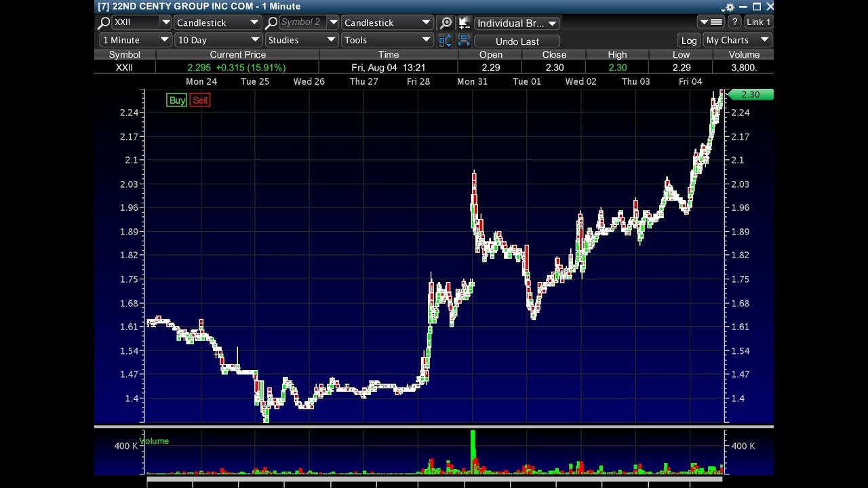Click the Symbol column header
The width and height of the screenshot is (868, 488).
[x=125, y=55]
